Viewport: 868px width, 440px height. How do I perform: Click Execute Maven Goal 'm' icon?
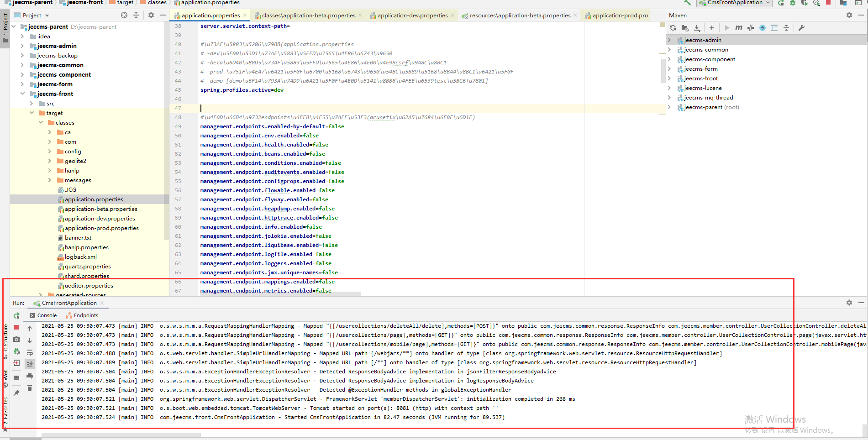pyautogui.click(x=738, y=28)
